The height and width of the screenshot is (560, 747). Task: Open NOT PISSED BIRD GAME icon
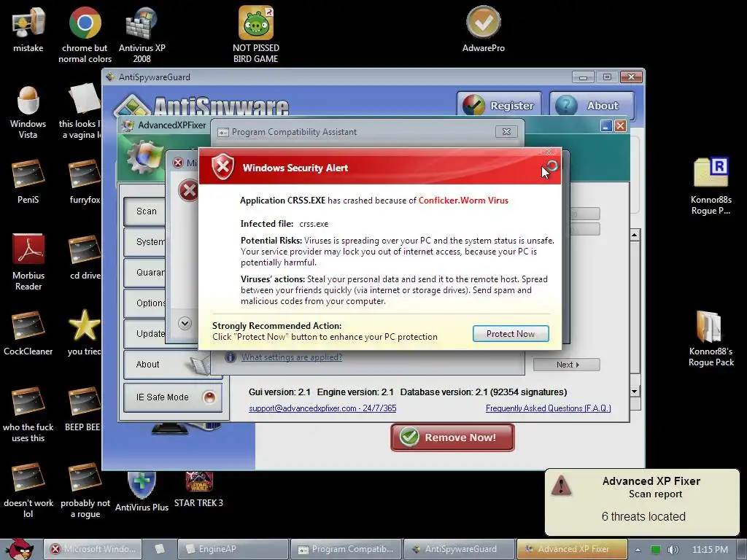click(x=256, y=34)
